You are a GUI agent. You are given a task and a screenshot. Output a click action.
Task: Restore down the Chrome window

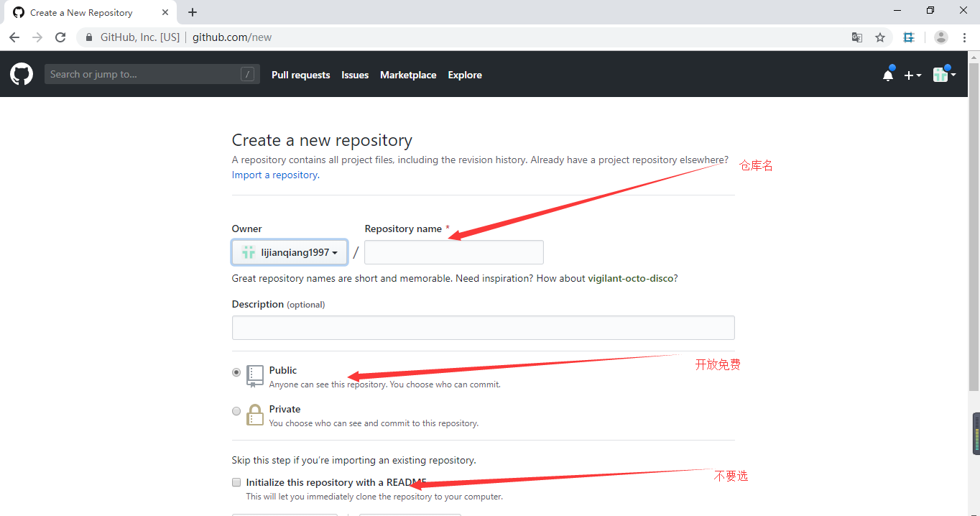pyautogui.click(x=930, y=10)
